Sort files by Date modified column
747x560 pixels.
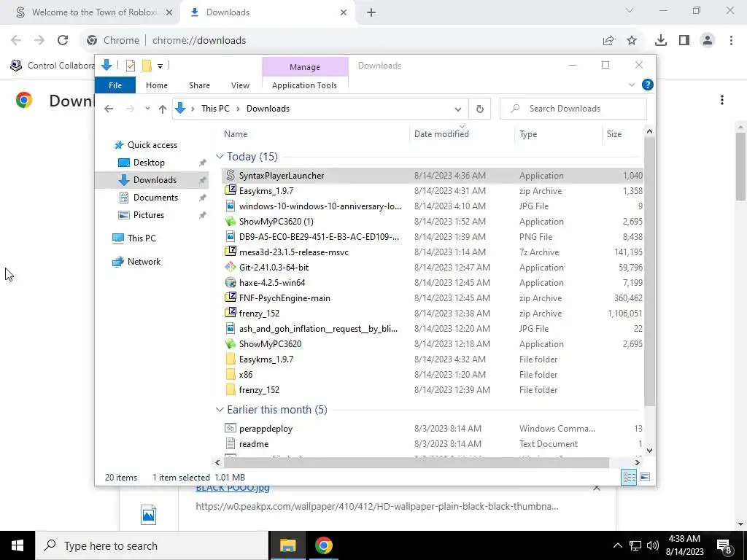coord(441,134)
